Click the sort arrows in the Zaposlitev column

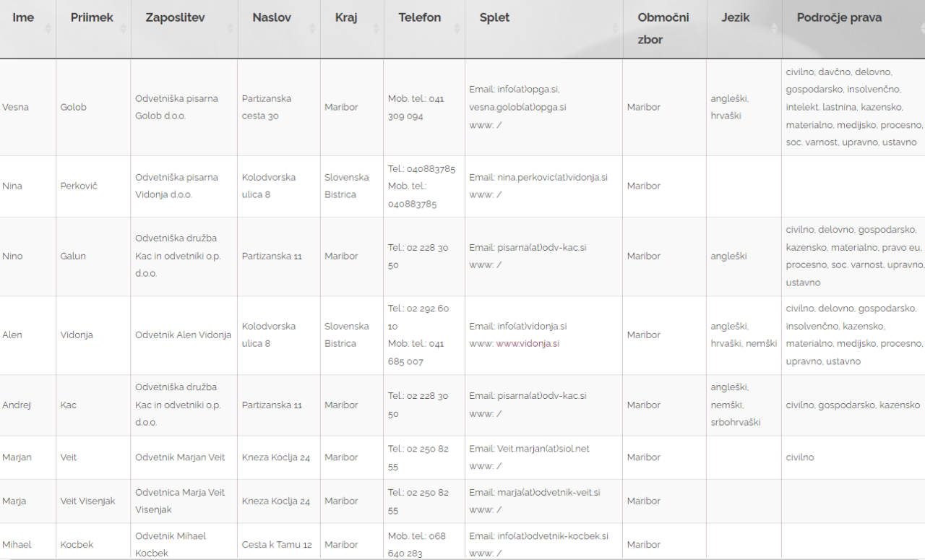pyautogui.click(x=230, y=28)
